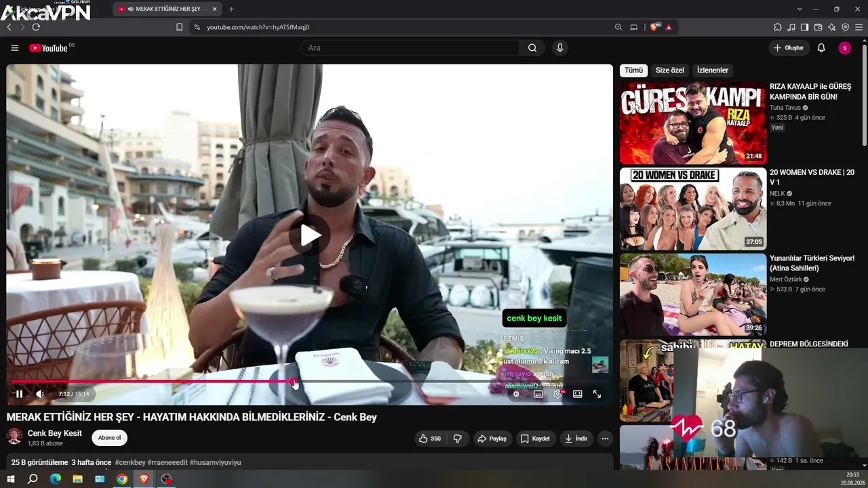Open the tab search dropdown arrow
Image resolution: width=868 pixels, height=488 pixels.
click(800, 9)
